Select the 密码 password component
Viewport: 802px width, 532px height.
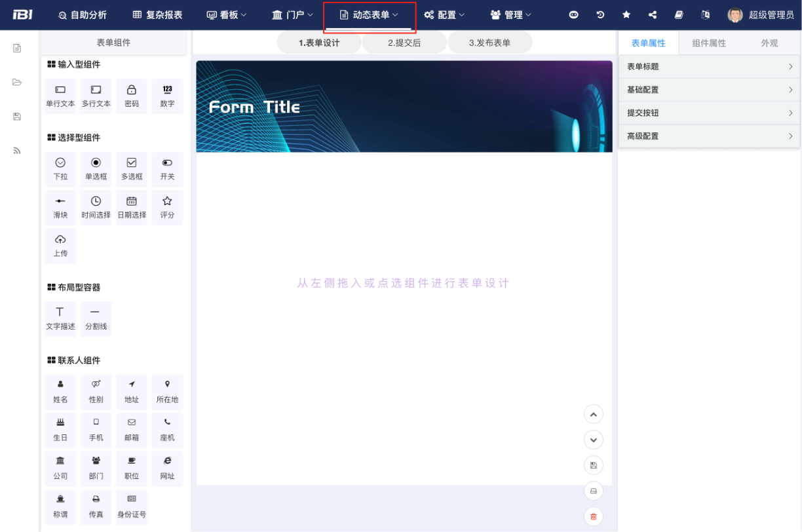[132, 96]
